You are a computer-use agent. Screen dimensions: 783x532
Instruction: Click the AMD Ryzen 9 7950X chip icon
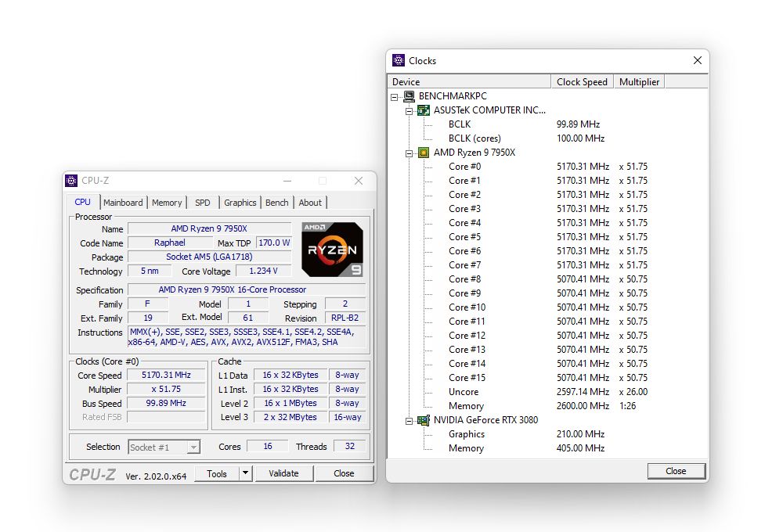[424, 153]
